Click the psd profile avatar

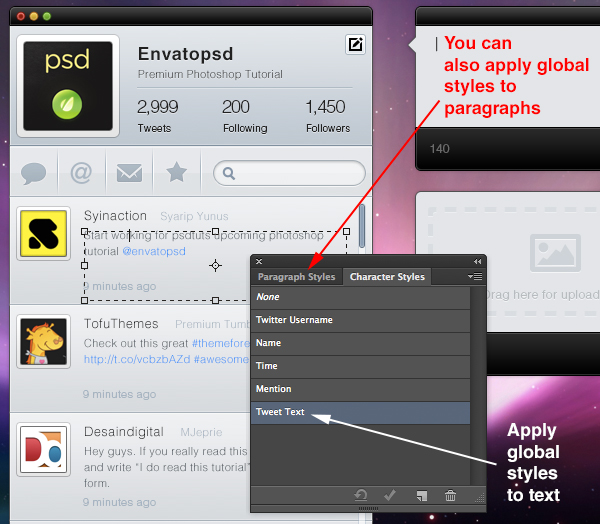68,86
